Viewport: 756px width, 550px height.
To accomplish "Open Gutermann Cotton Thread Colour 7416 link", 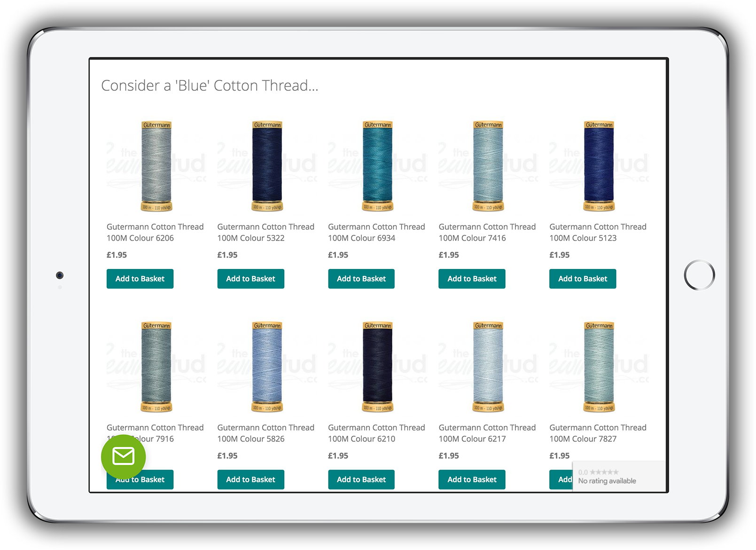I will pyautogui.click(x=487, y=232).
